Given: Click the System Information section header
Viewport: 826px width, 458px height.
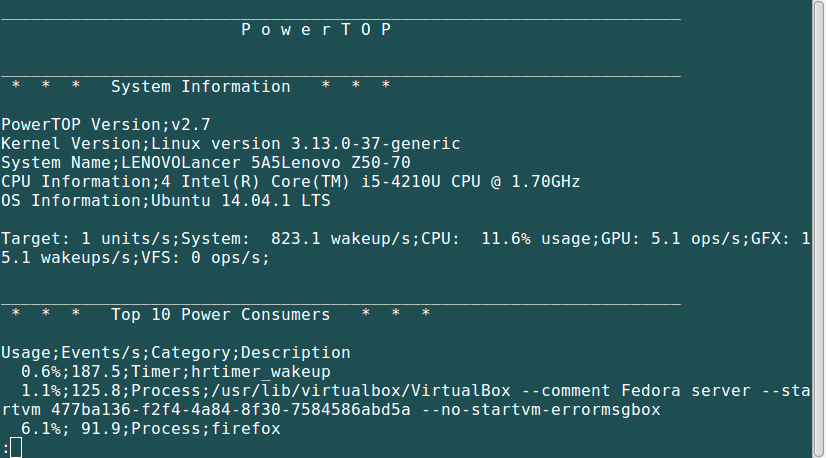Looking at the screenshot, I should [200, 87].
